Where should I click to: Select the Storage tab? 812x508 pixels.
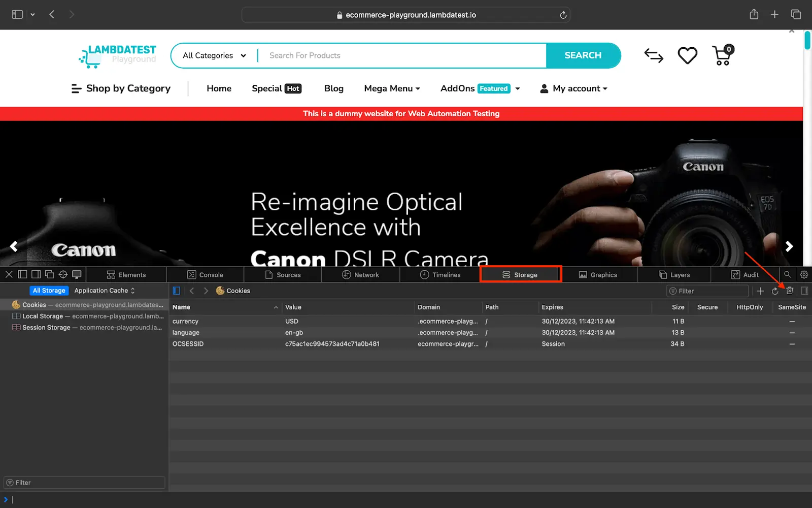coord(520,275)
